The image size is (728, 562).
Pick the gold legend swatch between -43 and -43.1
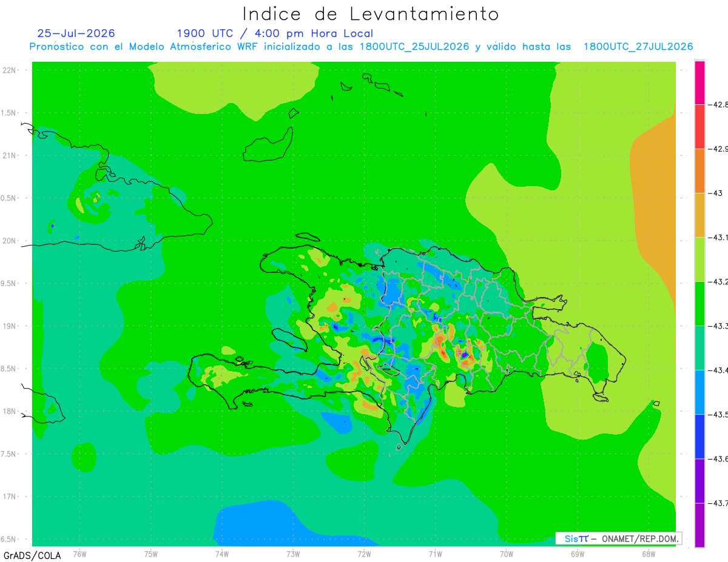coord(699,215)
